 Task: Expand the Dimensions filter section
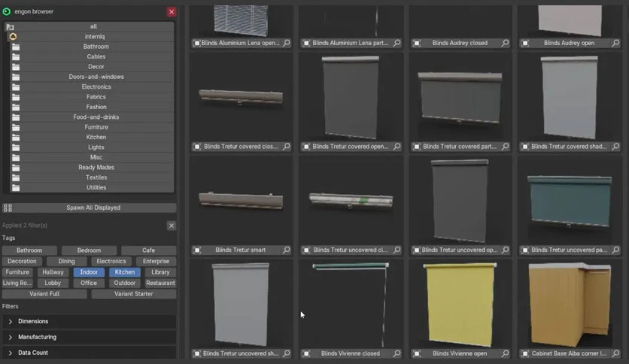[x=89, y=321]
